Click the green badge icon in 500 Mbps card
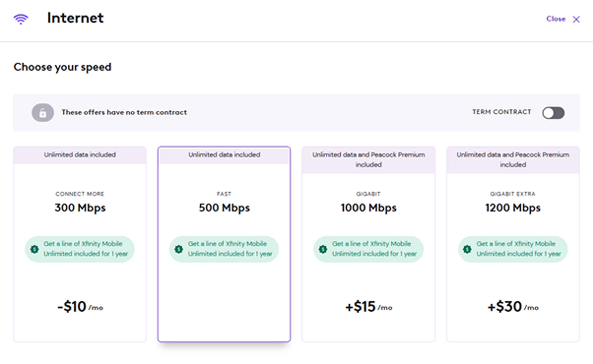This screenshot has width=593, height=364. tap(179, 249)
